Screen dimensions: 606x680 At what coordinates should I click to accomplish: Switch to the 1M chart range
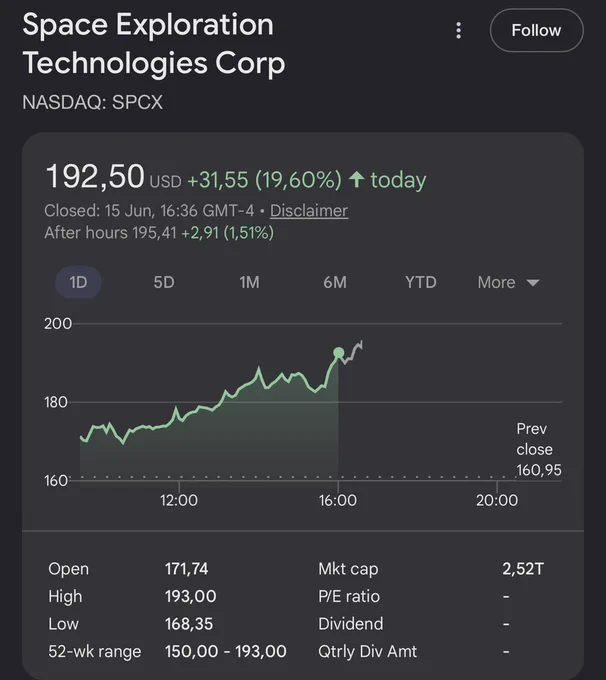coord(249,282)
